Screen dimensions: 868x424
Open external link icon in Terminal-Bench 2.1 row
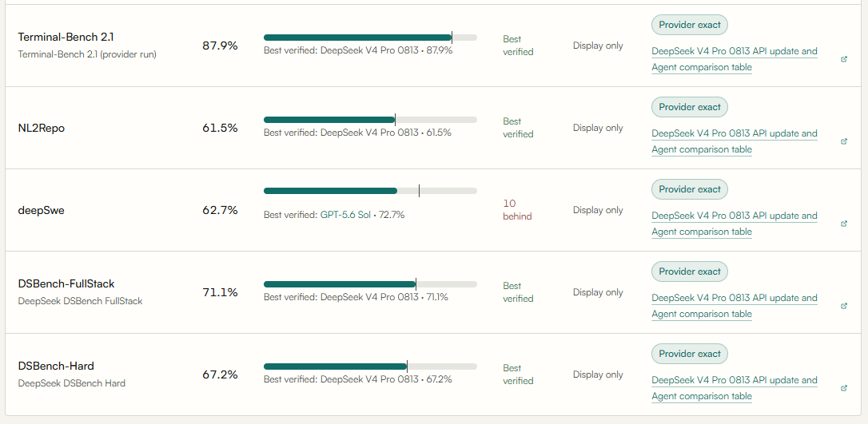[x=844, y=59]
